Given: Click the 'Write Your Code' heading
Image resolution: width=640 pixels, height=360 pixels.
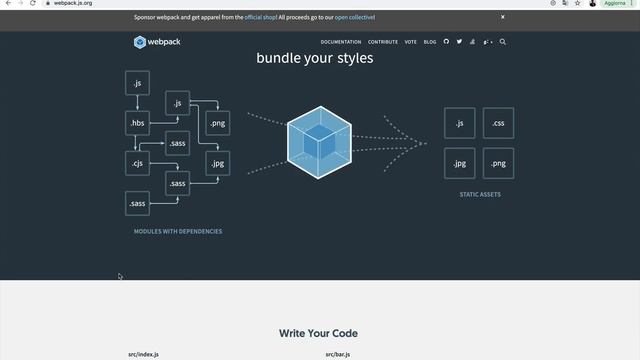Looking at the screenshot, I should click(318, 333).
